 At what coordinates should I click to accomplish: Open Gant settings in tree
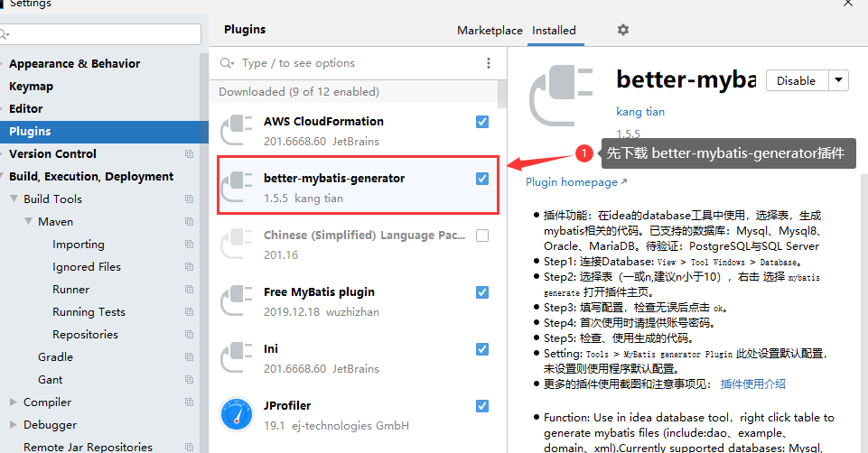[50, 380]
